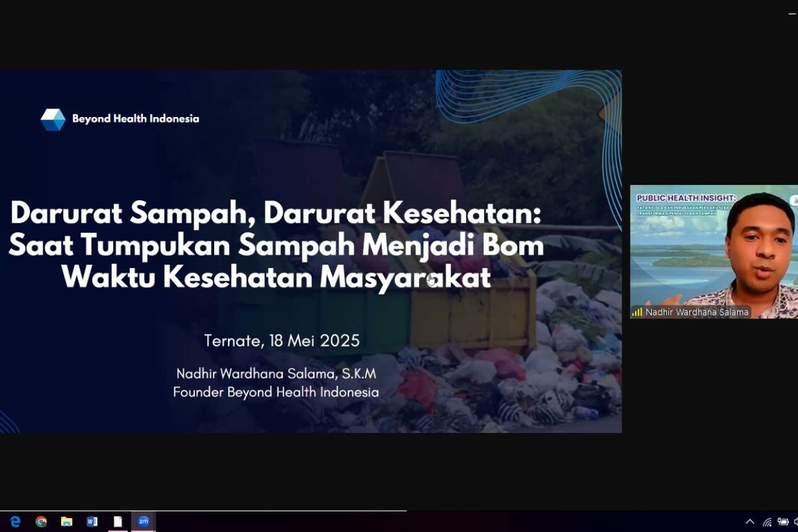Select Nadhir Wardhana Salama video thumbnail
Screen dimensions: 798x532
[714, 251]
